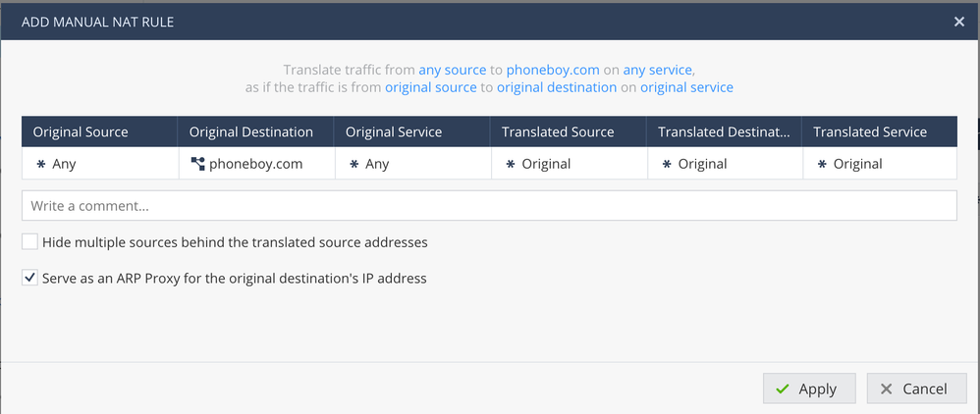The height and width of the screenshot is (414, 980).
Task: Apply the NAT rule
Action: click(809, 388)
